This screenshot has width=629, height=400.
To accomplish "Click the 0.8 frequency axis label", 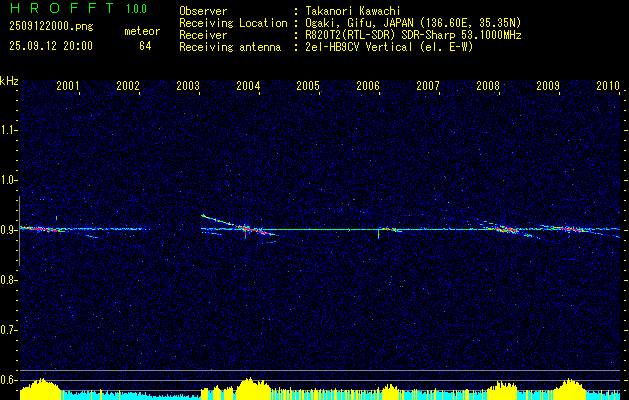I will click(x=8, y=280).
